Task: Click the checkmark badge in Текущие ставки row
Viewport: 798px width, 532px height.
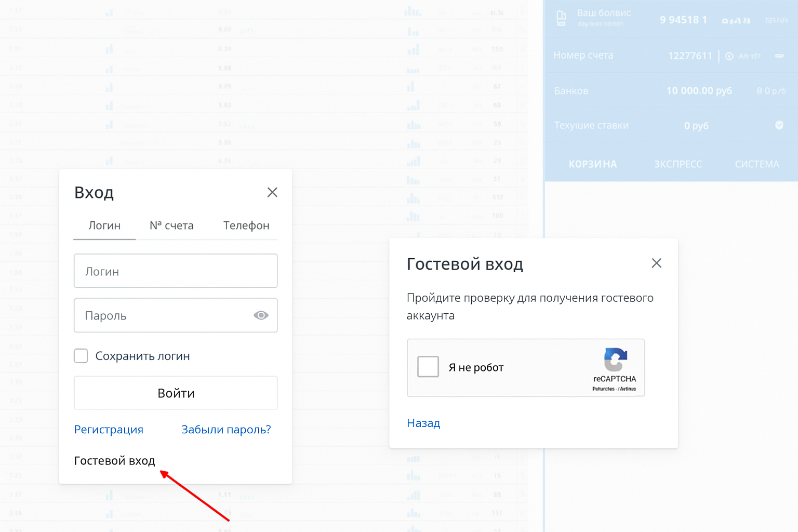Action: (779, 125)
